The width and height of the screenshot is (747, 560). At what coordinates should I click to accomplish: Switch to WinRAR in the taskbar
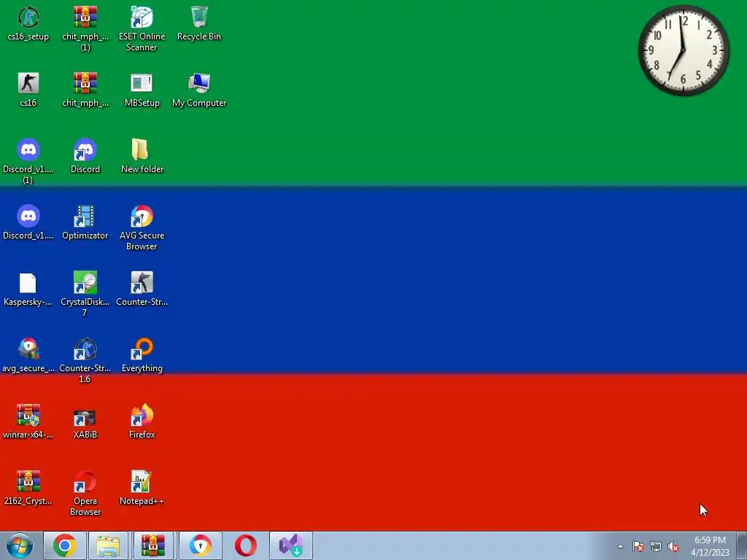point(153,545)
